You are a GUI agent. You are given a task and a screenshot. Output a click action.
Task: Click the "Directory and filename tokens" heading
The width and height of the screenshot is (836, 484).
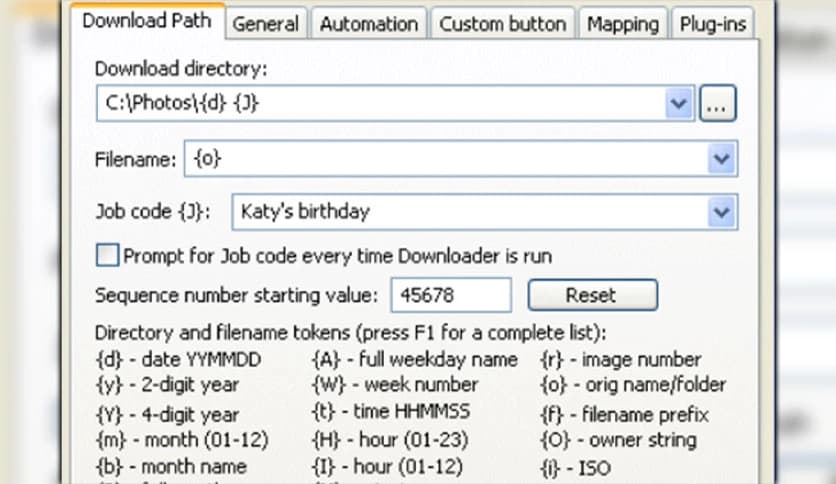tap(350, 333)
